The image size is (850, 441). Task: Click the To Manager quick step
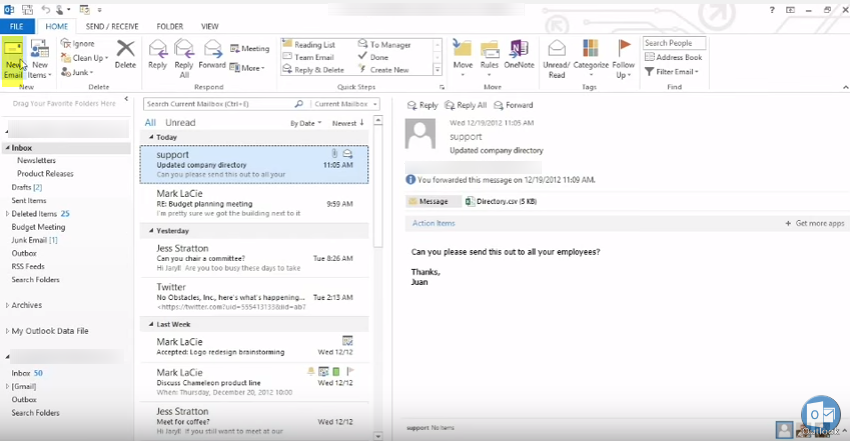click(x=384, y=44)
